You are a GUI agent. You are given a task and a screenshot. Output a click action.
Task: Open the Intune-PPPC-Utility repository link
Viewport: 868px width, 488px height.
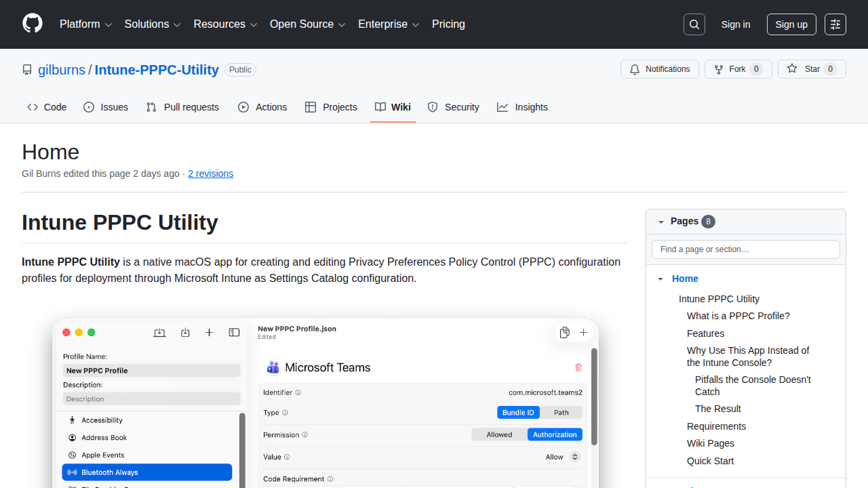[x=157, y=70]
